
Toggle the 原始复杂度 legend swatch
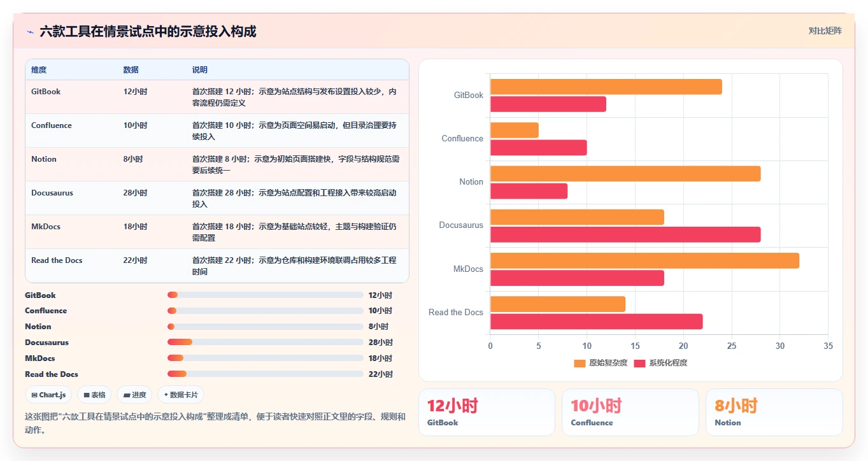[x=580, y=363]
